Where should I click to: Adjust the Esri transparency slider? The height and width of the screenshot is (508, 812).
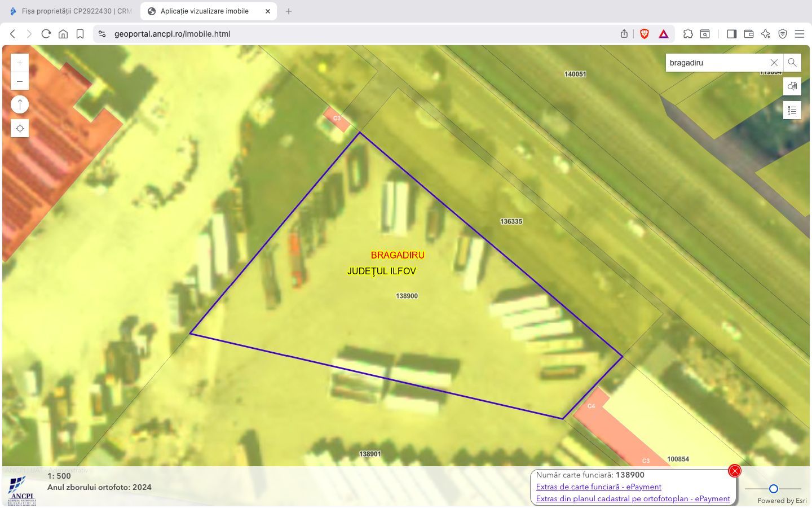click(773, 489)
